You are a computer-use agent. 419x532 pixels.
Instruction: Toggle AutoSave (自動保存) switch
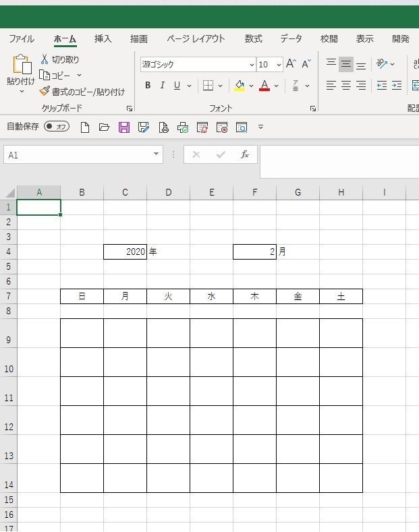[x=57, y=127]
